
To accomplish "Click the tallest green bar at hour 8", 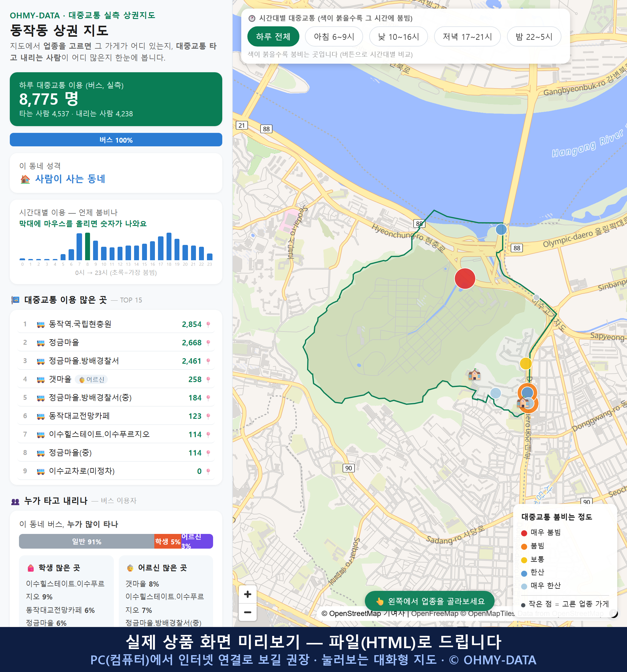I will 88,246.
